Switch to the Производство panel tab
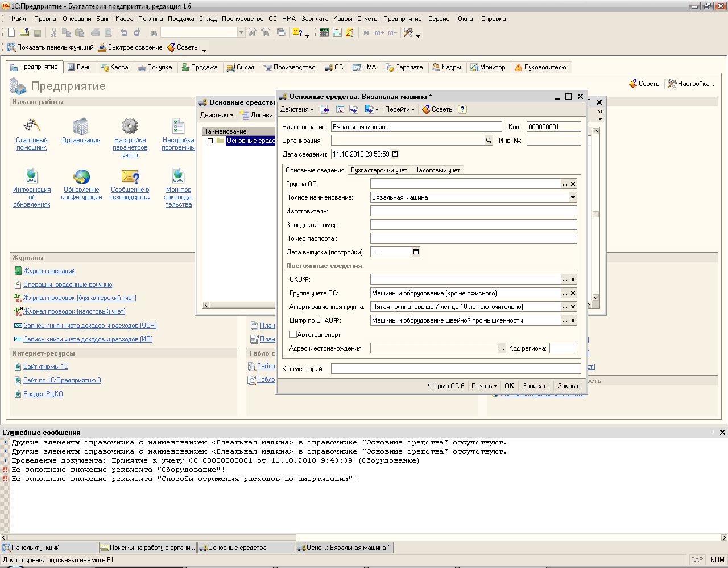728x568 pixels. click(x=289, y=67)
